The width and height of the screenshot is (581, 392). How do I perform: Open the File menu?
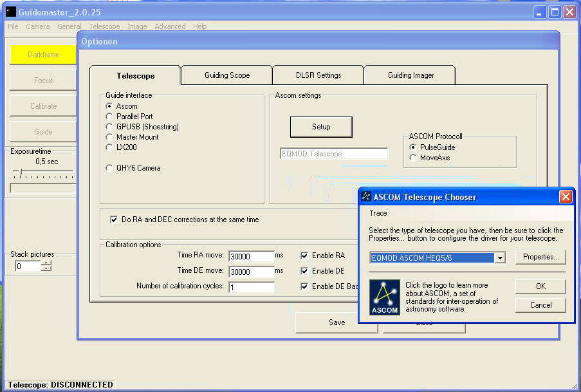13,26
